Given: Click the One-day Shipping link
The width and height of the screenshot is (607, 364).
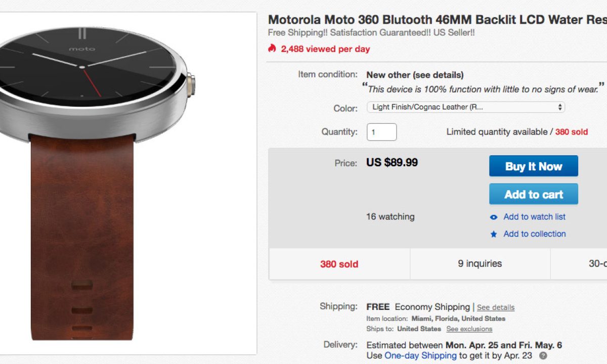Looking at the screenshot, I should [420, 355].
